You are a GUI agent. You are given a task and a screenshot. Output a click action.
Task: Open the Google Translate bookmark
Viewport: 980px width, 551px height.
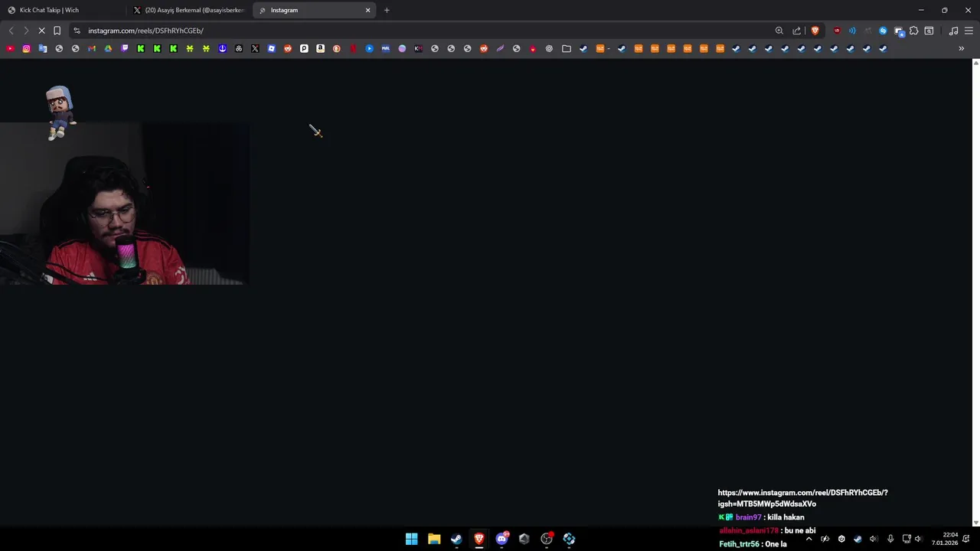point(43,48)
